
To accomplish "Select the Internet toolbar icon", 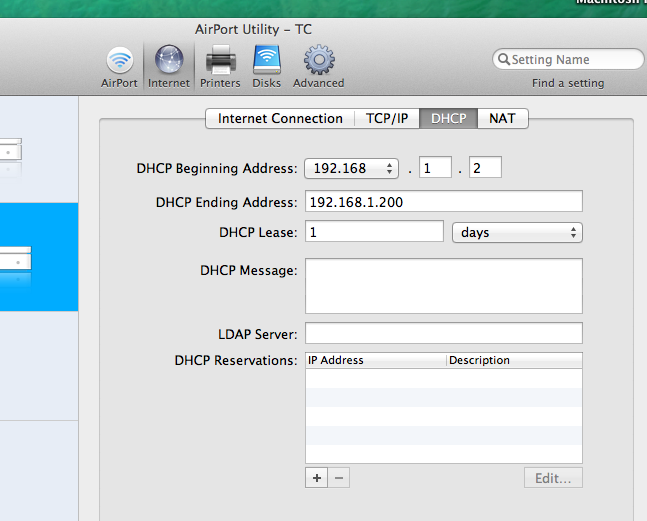I will click(169, 67).
